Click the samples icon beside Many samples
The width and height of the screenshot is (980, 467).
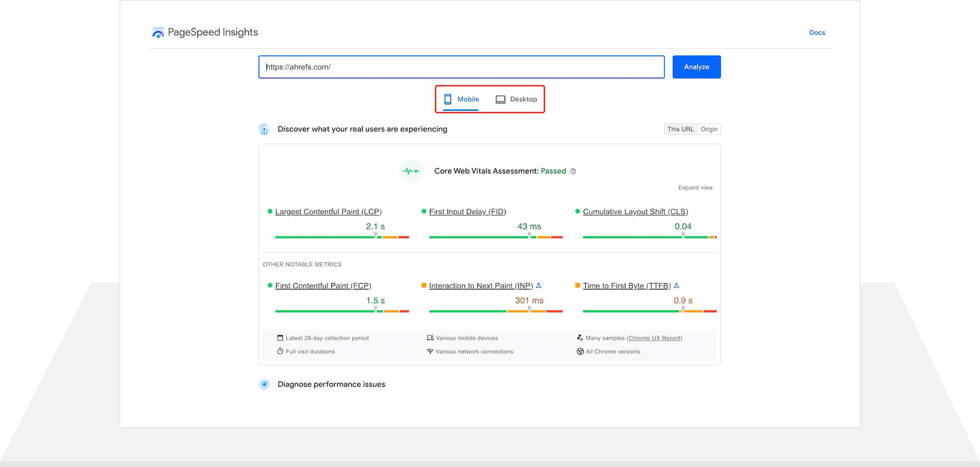click(x=580, y=338)
